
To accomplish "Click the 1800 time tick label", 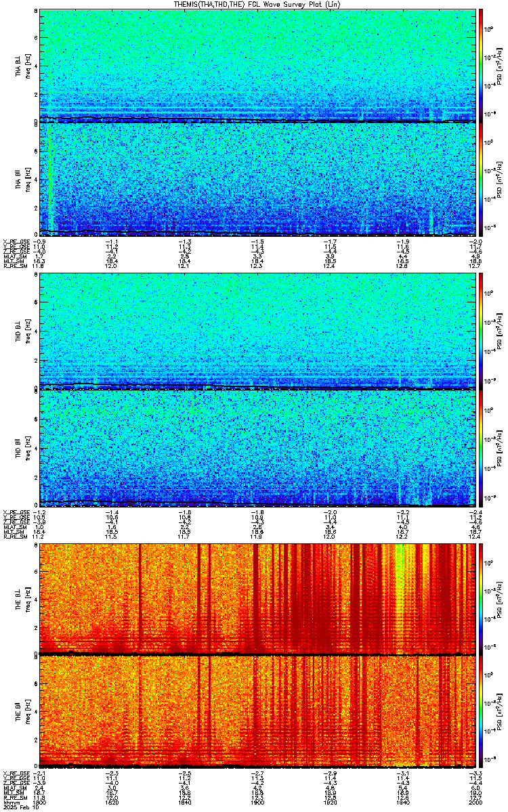I will point(39,803).
